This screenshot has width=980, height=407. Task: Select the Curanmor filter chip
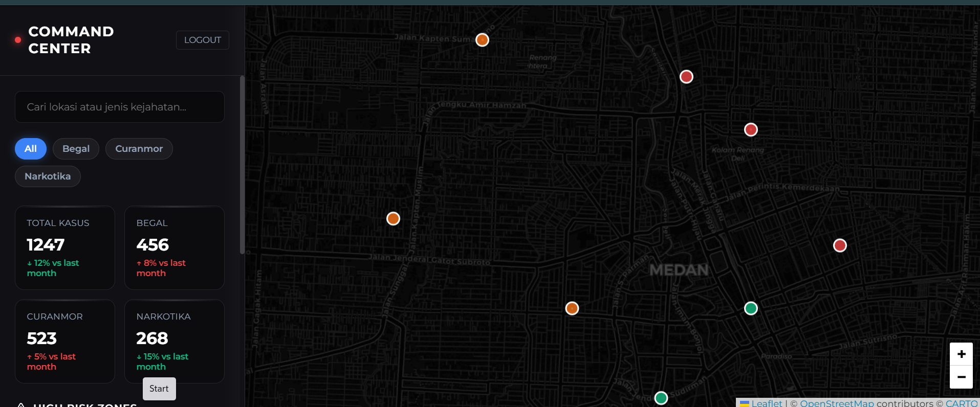[139, 149]
